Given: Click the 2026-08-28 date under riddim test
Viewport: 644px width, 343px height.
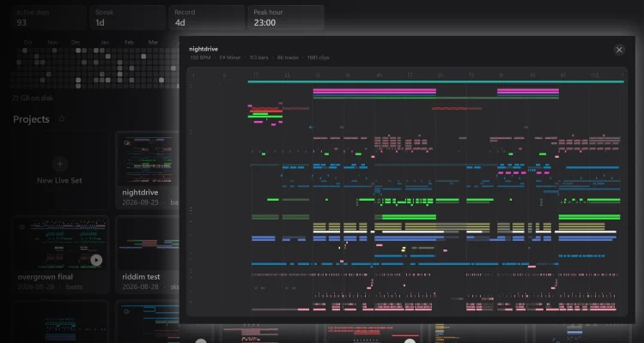Looking at the screenshot, I should (x=140, y=286).
